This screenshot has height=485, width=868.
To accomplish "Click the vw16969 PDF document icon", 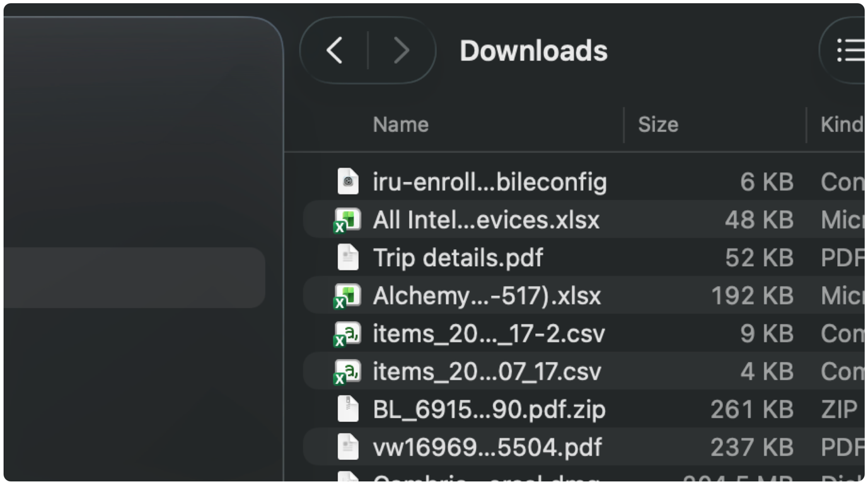I will coord(348,447).
